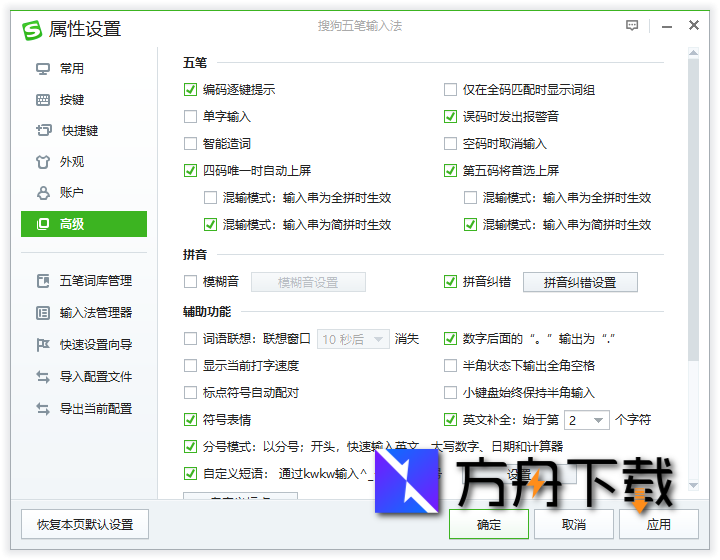Viewport: 720px width, 560px height.
Task: Open the 英文补全 character count dropdown
Action: point(586,420)
